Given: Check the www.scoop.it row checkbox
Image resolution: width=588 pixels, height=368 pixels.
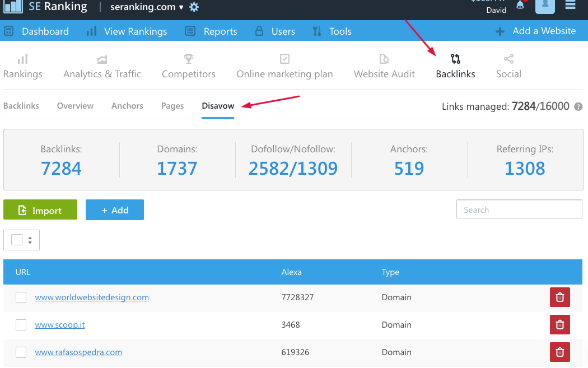Looking at the screenshot, I should coord(21,325).
